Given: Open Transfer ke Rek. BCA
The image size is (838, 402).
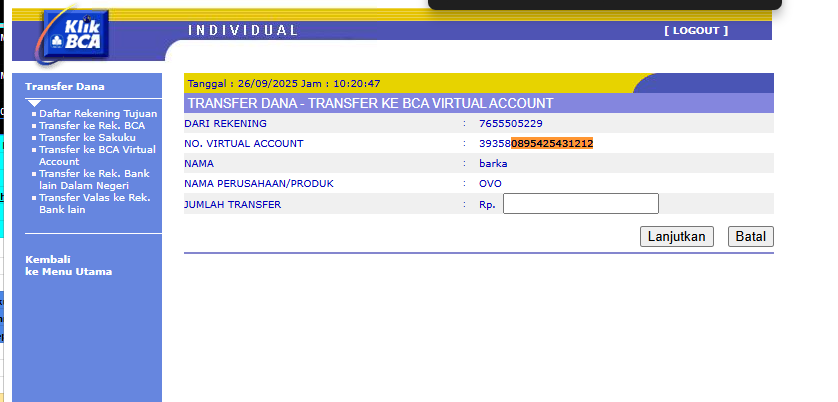Looking at the screenshot, I should [92, 126].
